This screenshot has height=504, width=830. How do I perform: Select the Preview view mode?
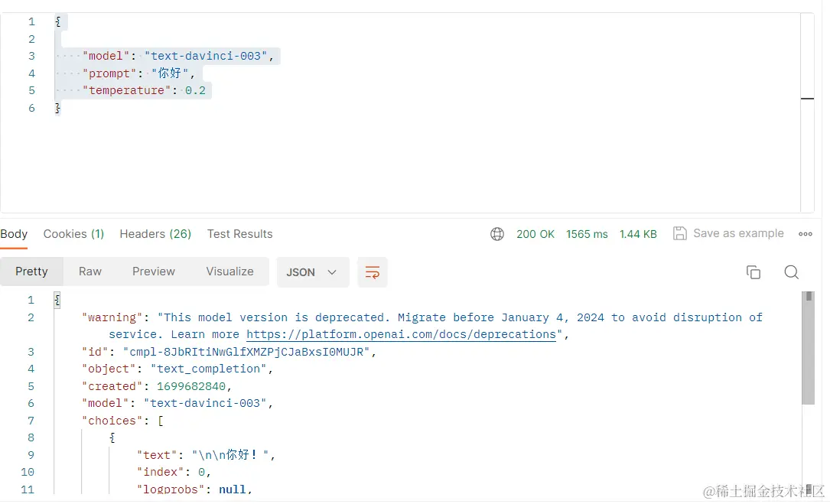154,272
